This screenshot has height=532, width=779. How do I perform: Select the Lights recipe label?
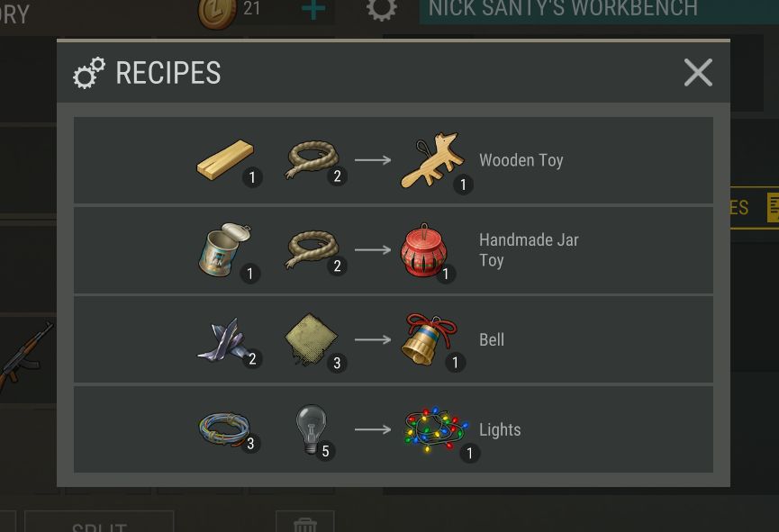(x=500, y=429)
